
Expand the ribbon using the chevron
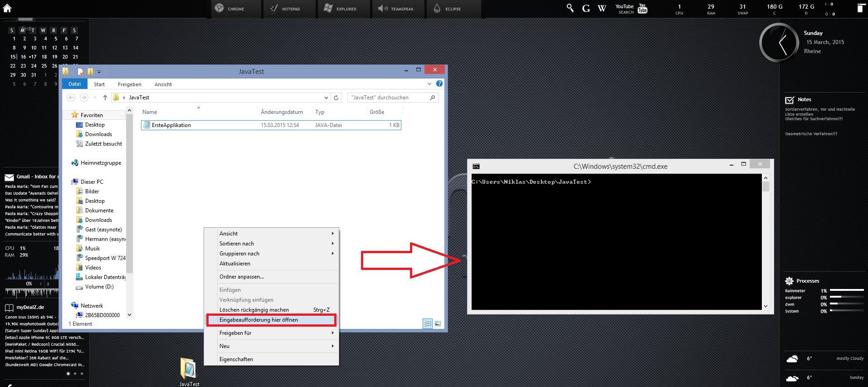(429, 84)
